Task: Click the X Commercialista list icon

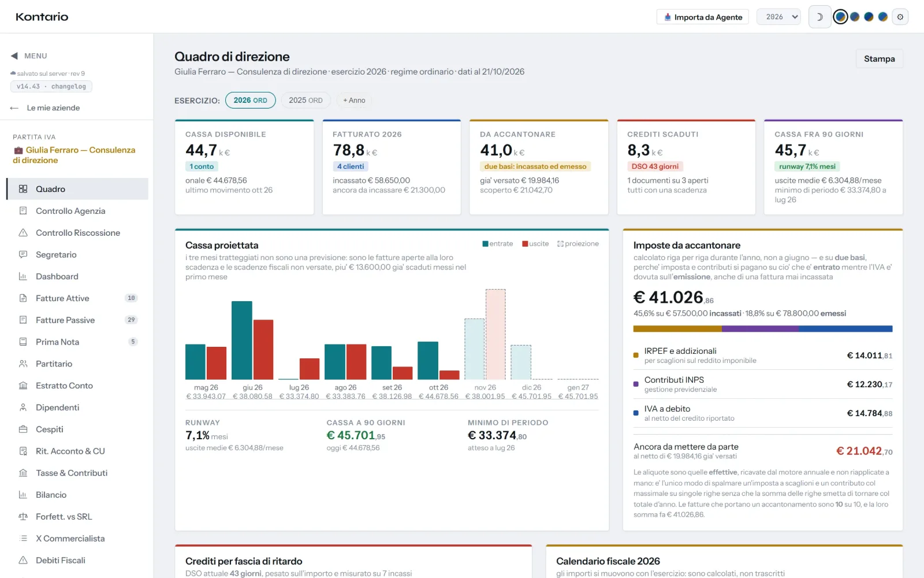Action: [x=23, y=539]
